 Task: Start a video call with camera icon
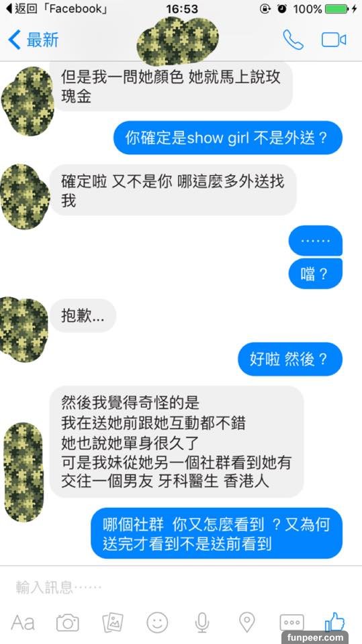click(x=334, y=40)
